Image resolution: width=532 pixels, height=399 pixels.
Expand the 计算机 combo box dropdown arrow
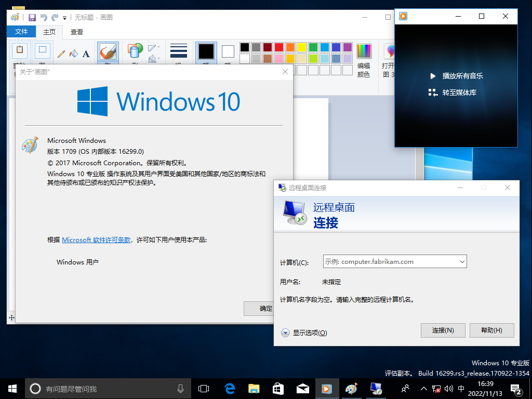pos(462,262)
